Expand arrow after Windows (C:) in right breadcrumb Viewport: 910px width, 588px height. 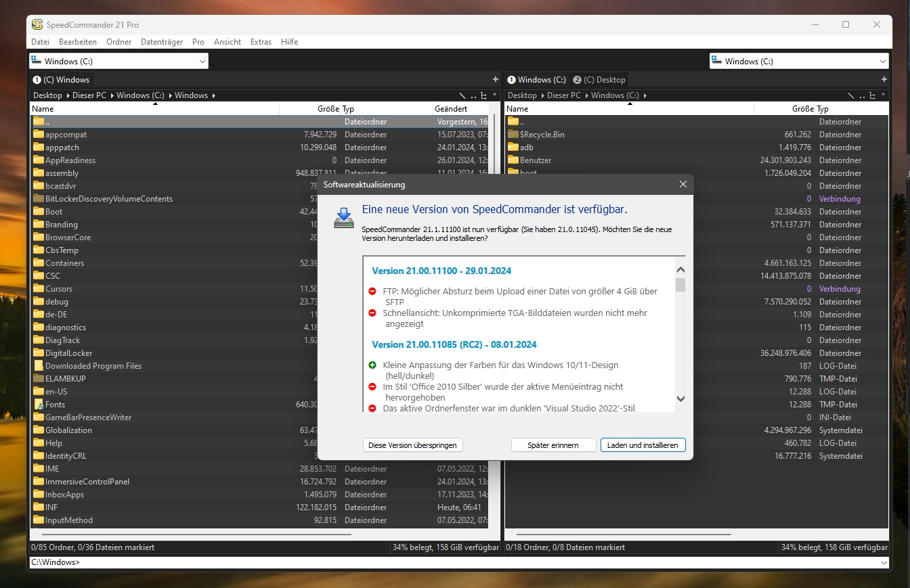coord(644,95)
